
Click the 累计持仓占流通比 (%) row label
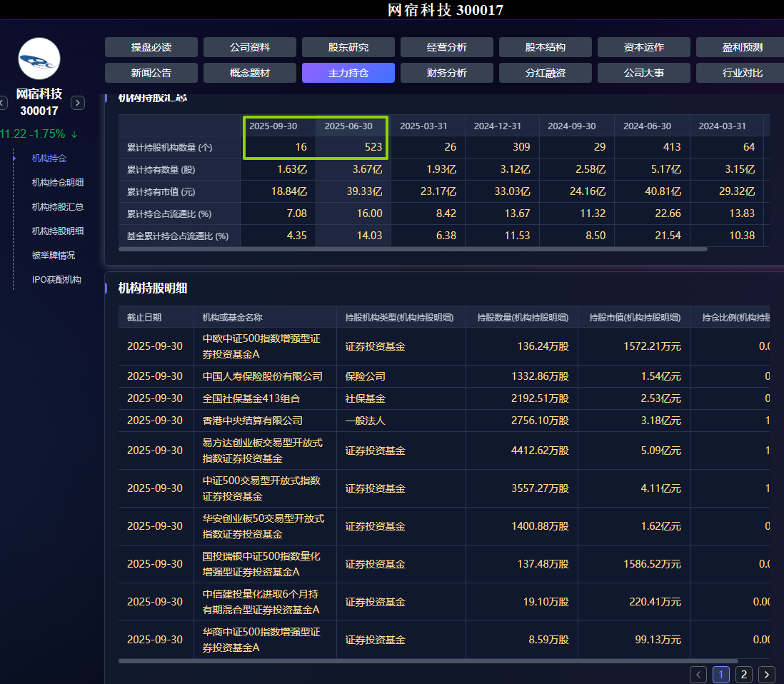(169, 214)
